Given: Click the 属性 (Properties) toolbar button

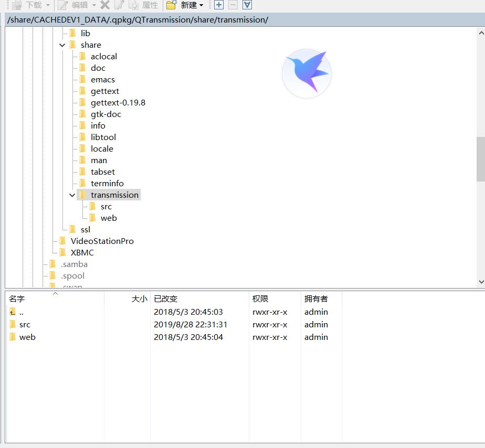Looking at the screenshot, I should coord(144,5).
